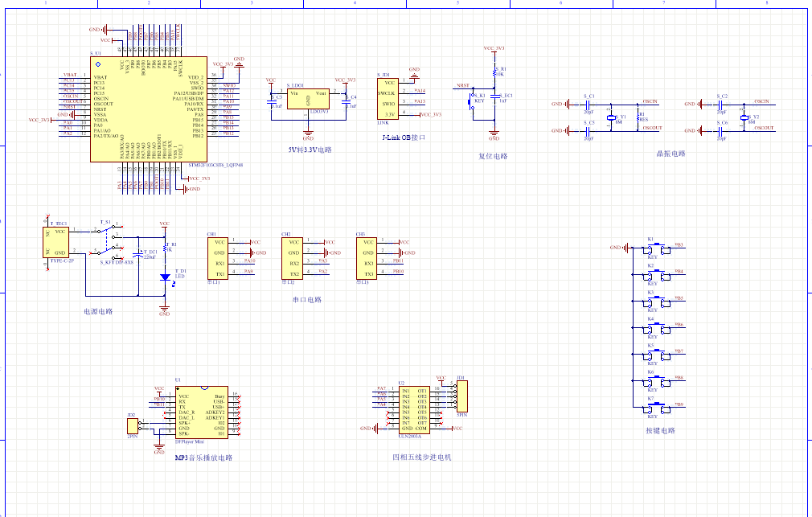Select the 复位电路 section label
812x517 pixels.
[493, 156]
